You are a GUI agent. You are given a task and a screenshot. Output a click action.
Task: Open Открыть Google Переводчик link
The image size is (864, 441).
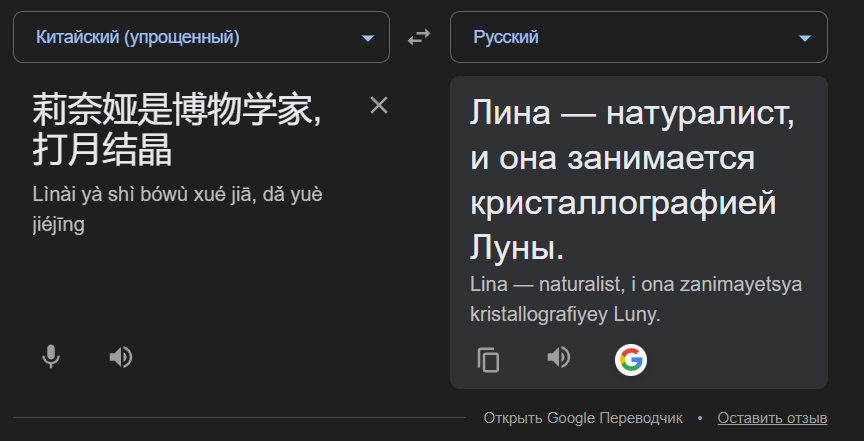click(583, 417)
